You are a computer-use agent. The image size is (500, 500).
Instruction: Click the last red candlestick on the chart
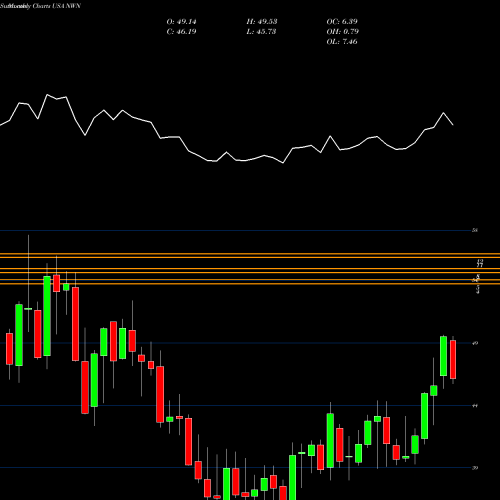click(x=453, y=359)
